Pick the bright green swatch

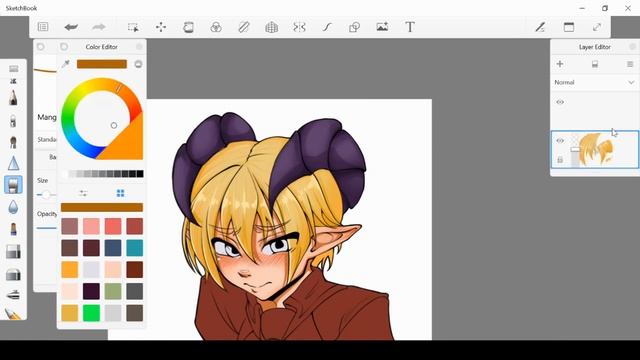click(x=91, y=313)
